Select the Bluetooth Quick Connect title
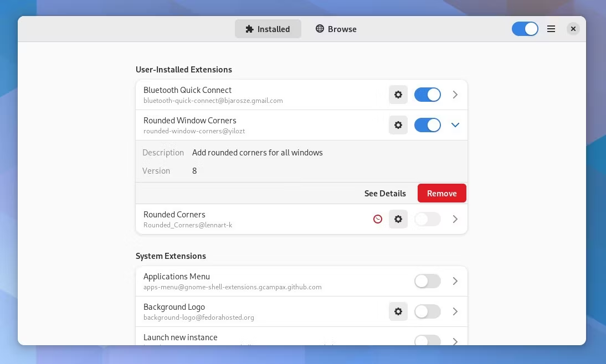The width and height of the screenshot is (606, 364). tap(187, 90)
